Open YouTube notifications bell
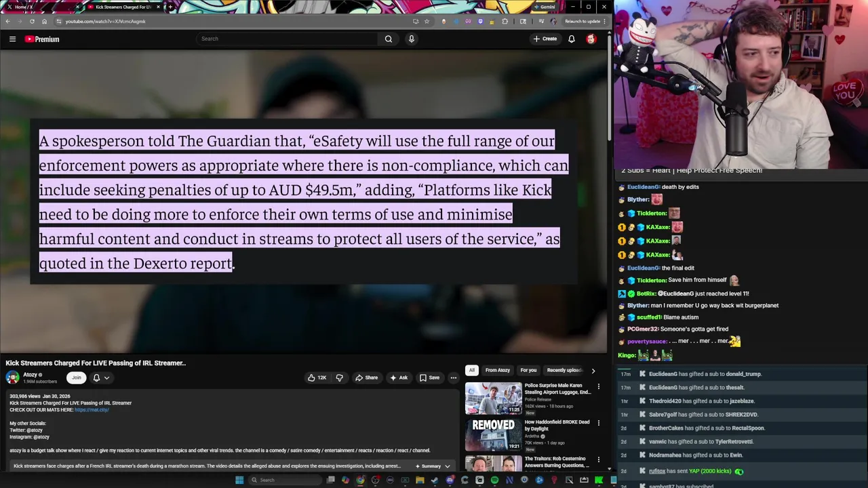Viewport: 868px width, 488px height. click(572, 39)
